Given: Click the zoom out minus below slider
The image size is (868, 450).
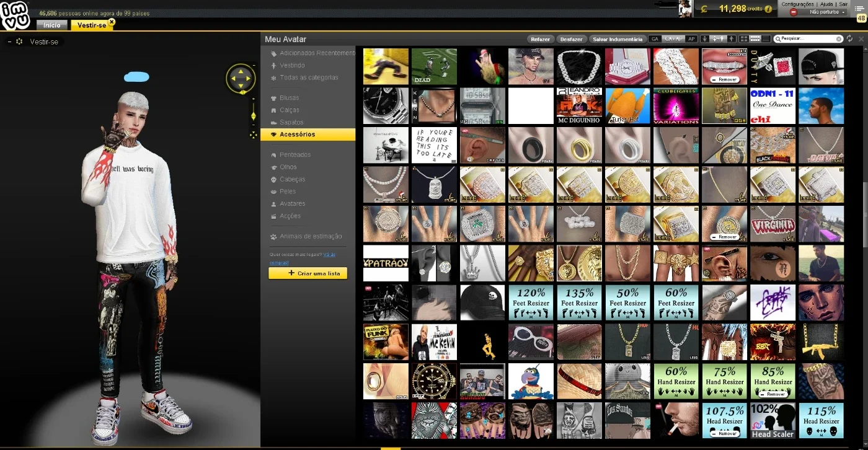Looking at the screenshot, I should pyautogui.click(x=253, y=126).
